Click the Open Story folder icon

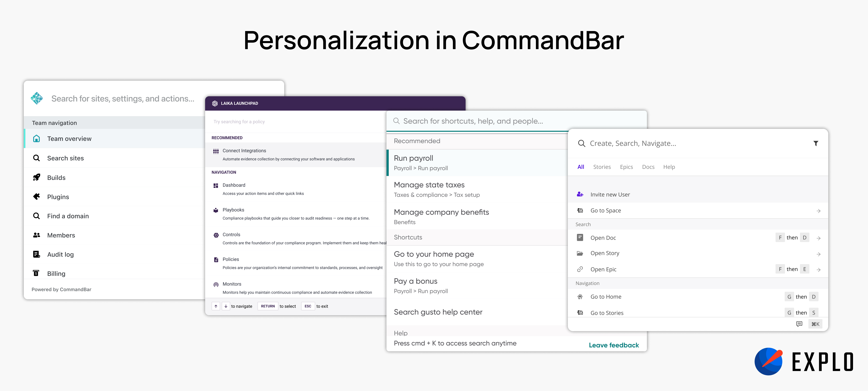(x=580, y=253)
